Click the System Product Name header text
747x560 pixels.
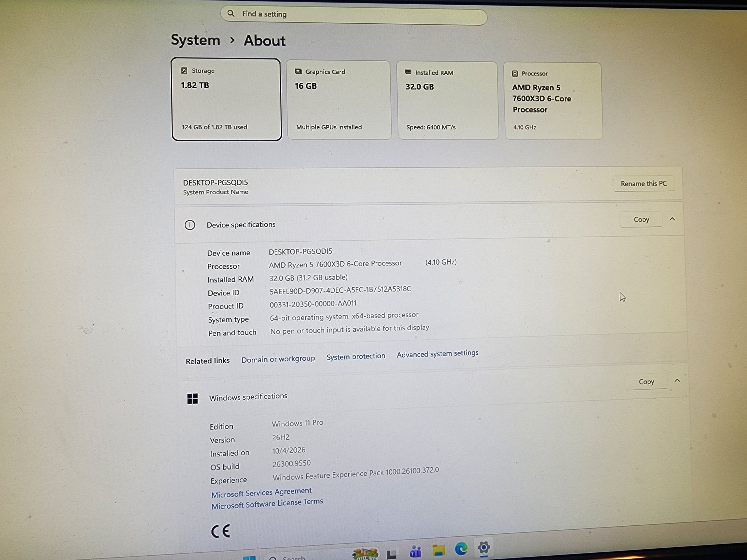point(216,192)
